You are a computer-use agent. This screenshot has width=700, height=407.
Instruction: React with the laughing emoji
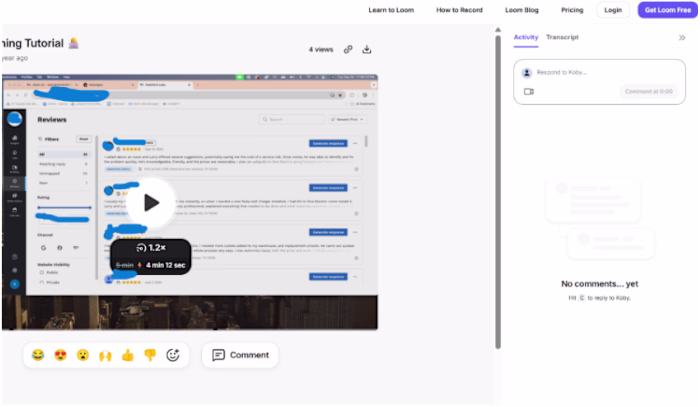coord(38,355)
